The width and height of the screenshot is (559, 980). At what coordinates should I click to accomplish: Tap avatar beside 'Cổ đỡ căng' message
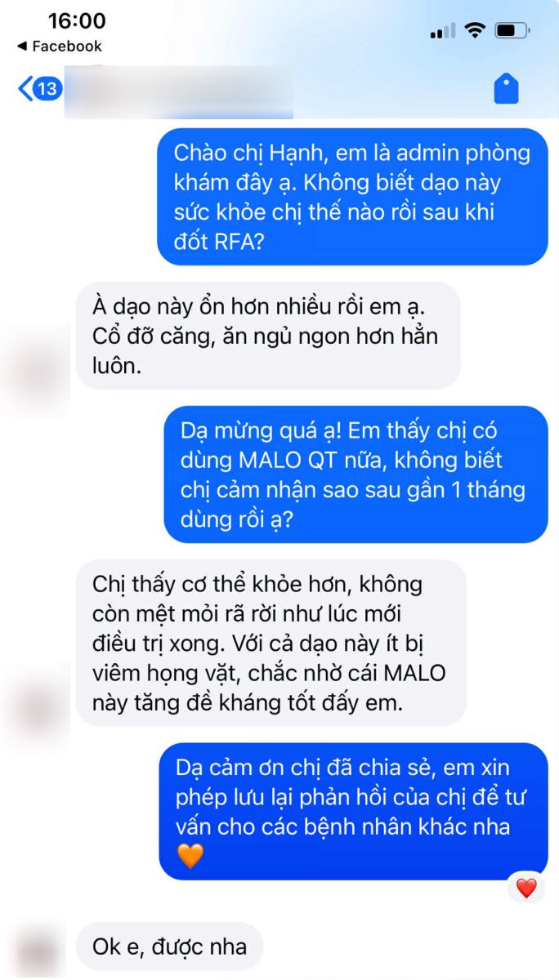pyautogui.click(x=38, y=366)
